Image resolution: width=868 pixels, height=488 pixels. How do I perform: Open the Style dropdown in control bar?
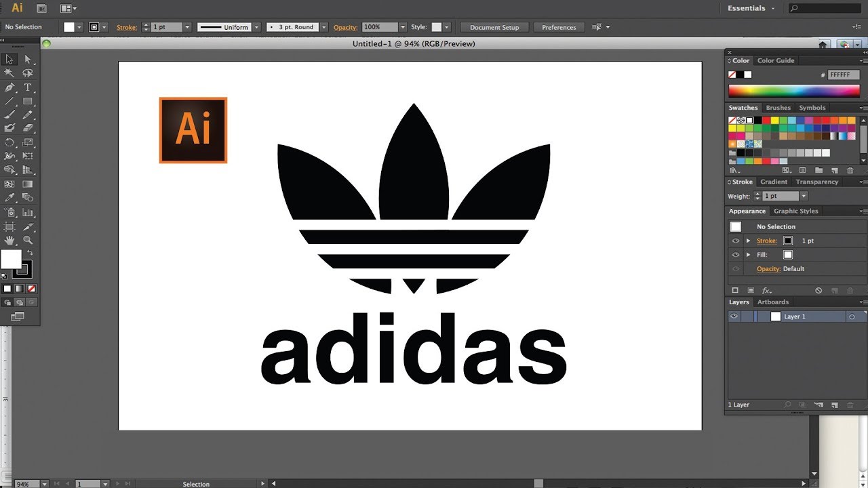(x=446, y=27)
